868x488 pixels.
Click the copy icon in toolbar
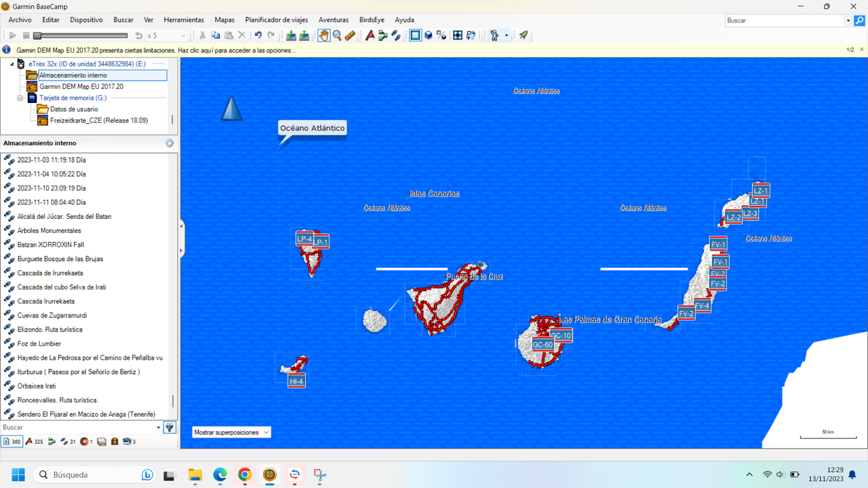[x=216, y=35]
